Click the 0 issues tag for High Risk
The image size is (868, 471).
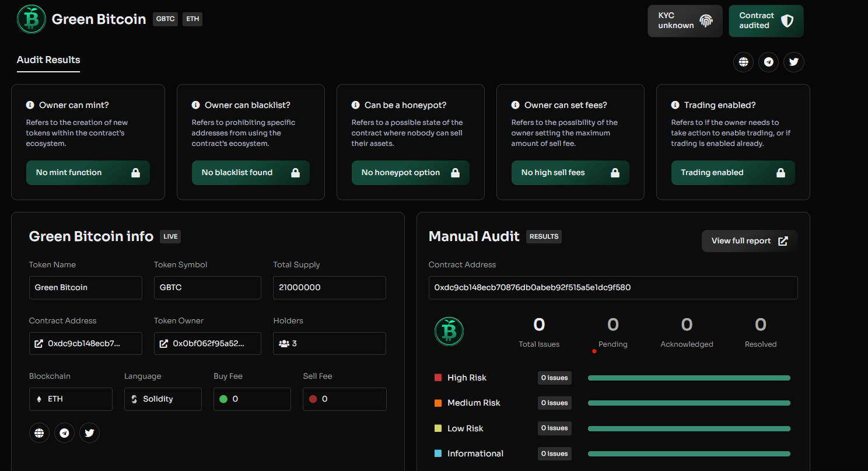[555, 378]
